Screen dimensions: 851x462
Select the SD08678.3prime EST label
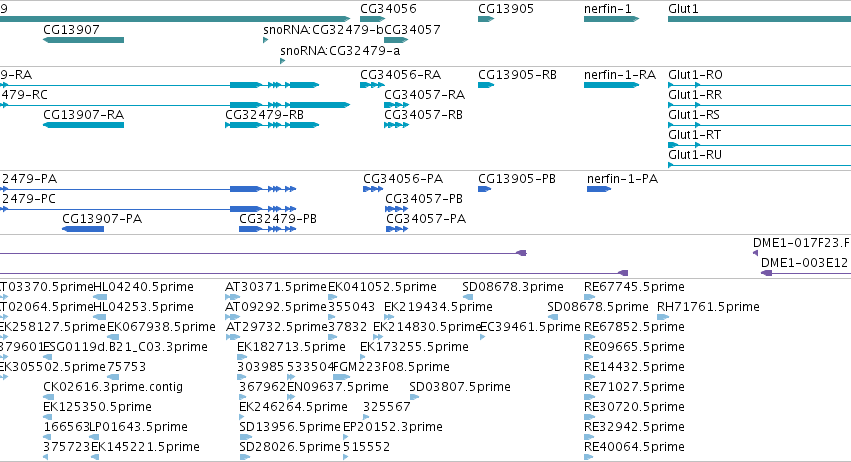513,287
